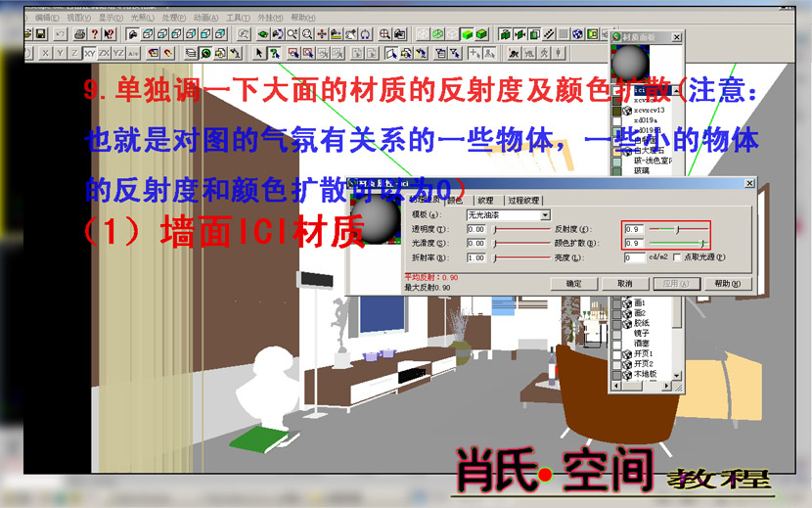Click the material panel sphere preview thumbnail

630,64
